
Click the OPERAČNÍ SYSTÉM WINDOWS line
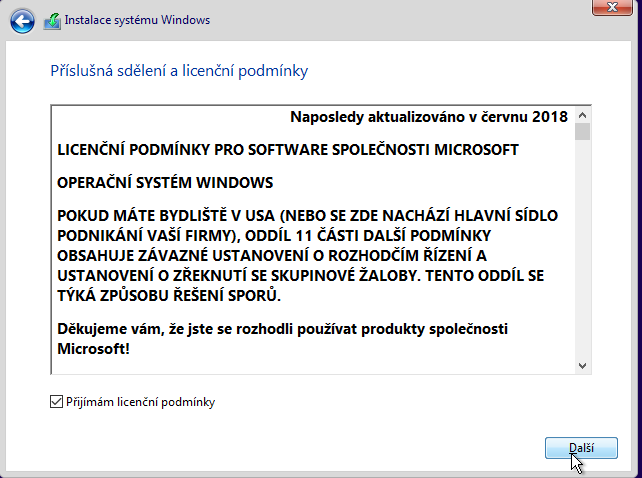[165, 183]
